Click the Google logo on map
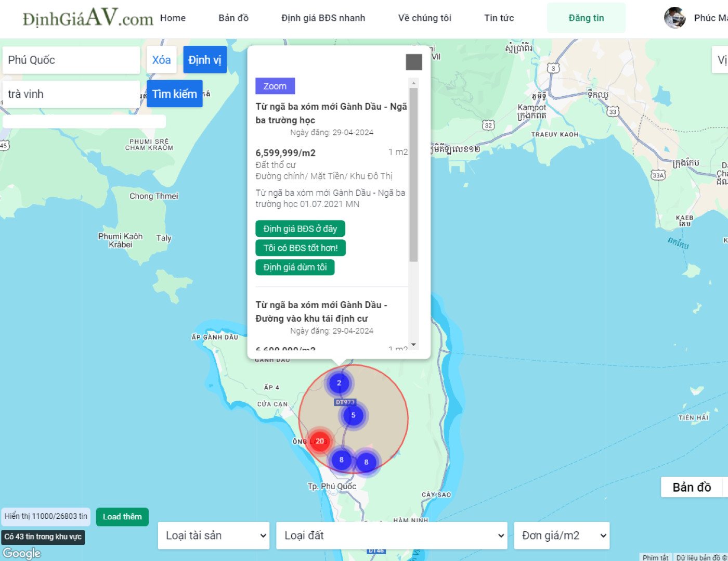728x561 pixels. click(x=22, y=553)
